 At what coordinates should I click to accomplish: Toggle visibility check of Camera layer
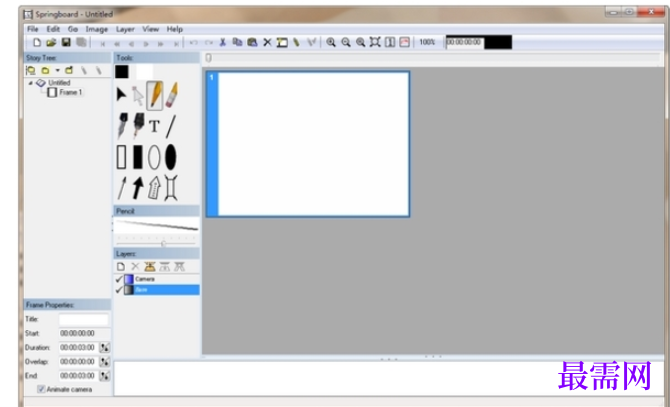[119, 279]
